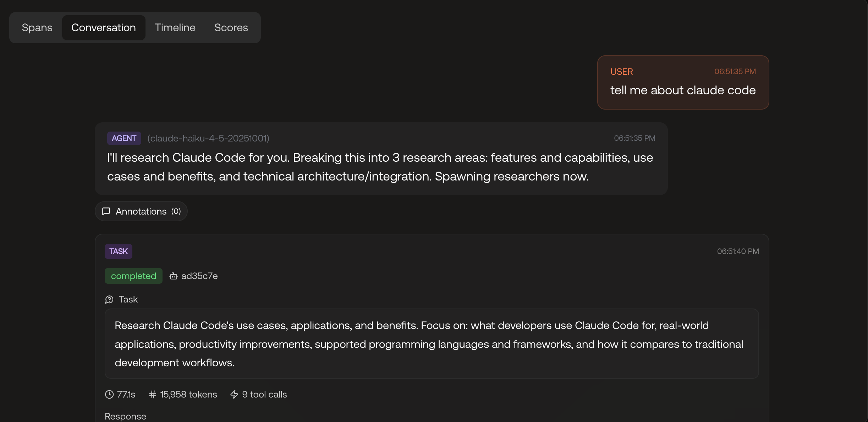Viewport: 868px width, 422px height.
Task: Click the lightning bolt icon for tool calls
Action: (x=234, y=394)
